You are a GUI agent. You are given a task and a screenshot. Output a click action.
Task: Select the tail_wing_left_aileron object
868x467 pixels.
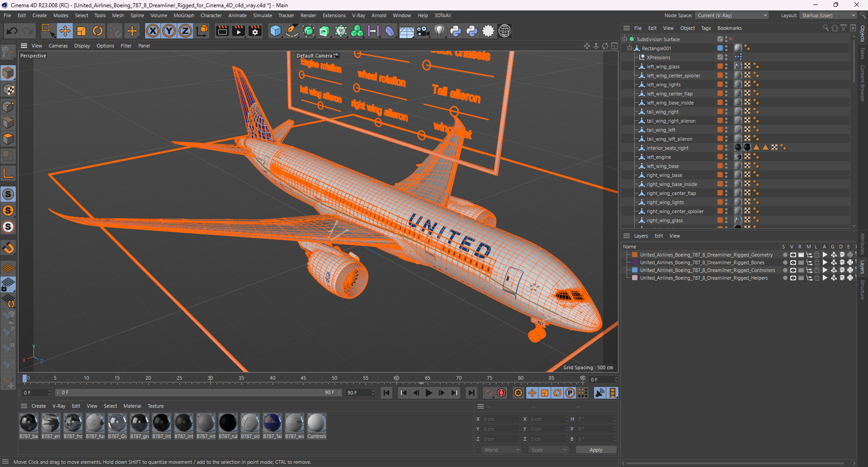669,139
